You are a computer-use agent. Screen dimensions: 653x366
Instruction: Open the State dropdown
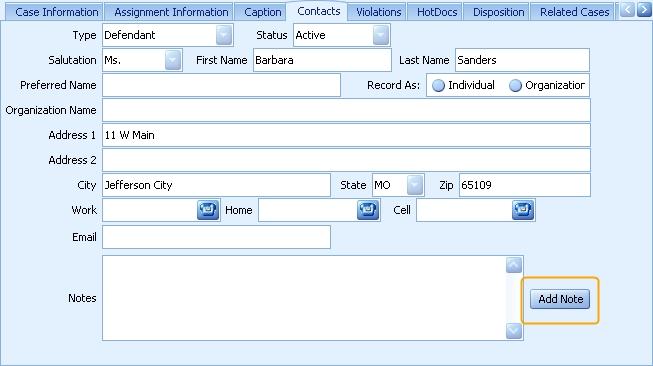tap(415, 185)
